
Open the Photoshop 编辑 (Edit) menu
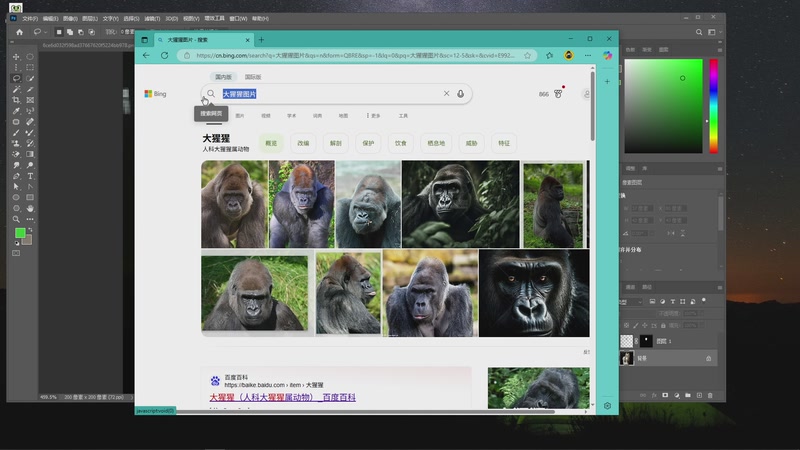[x=51, y=19]
